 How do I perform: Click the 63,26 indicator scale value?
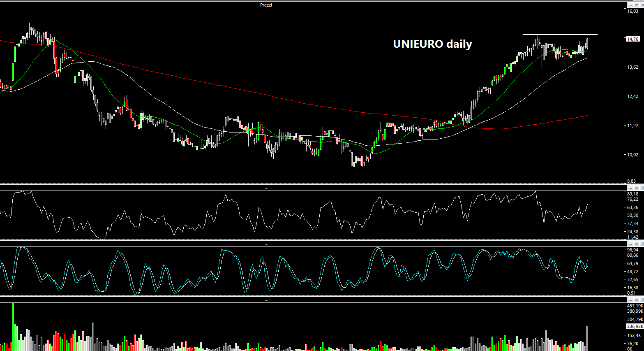[632, 207]
